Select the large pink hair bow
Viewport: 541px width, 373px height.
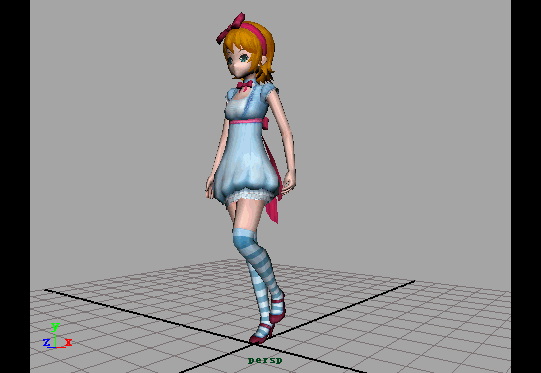[x=230, y=28]
